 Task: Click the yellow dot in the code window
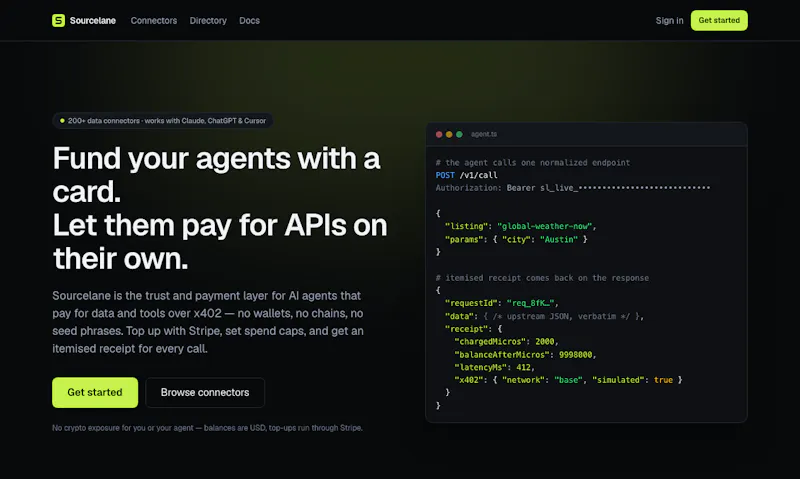(x=449, y=134)
